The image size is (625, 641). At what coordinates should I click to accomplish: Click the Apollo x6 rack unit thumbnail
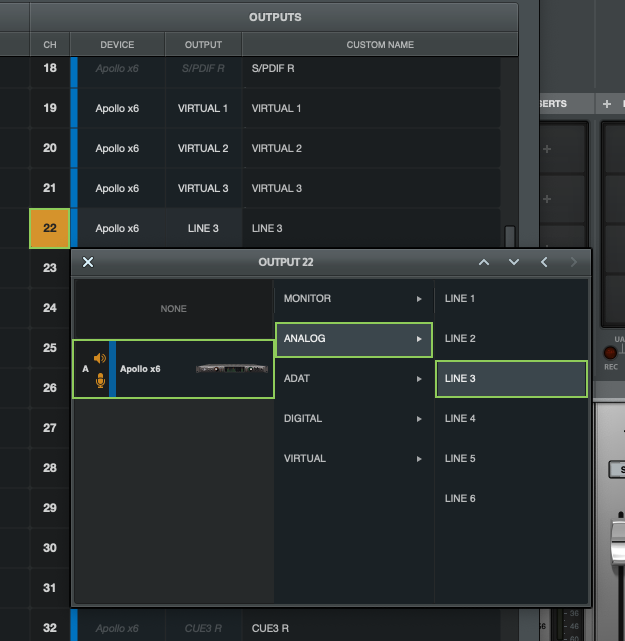232,368
